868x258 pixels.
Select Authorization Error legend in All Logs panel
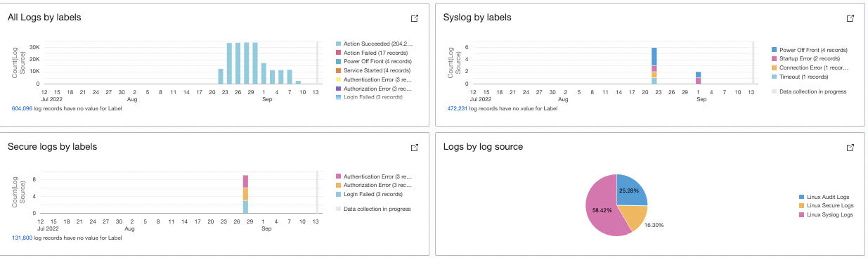[374, 89]
